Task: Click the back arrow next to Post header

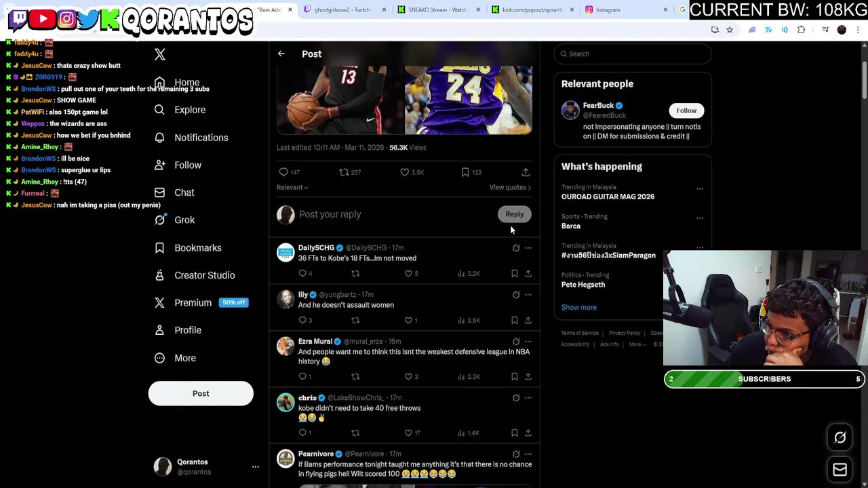Action: 281,54
